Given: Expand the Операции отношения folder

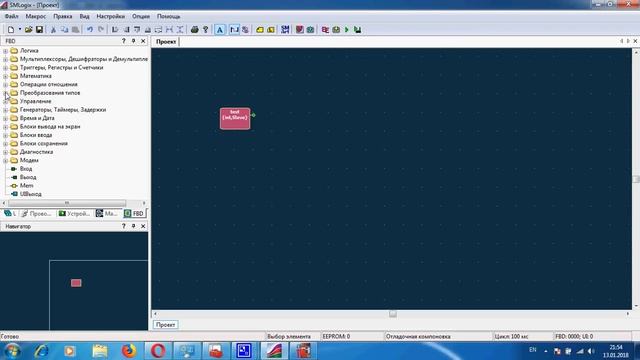Looking at the screenshot, I should 5,84.
